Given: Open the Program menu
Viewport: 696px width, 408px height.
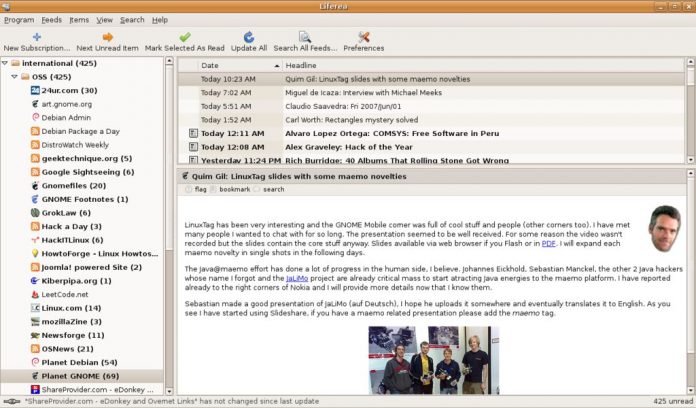Looking at the screenshot, I should pyautogui.click(x=19, y=20).
